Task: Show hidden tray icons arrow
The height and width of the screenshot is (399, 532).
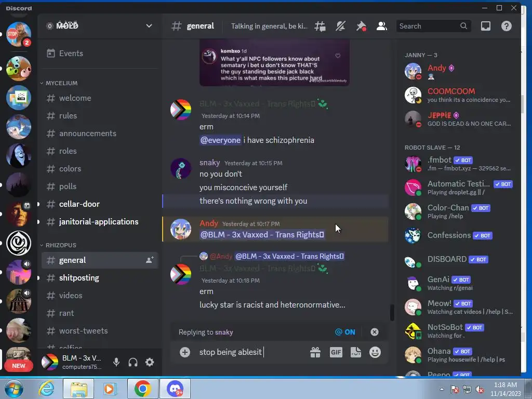Action: (x=442, y=389)
